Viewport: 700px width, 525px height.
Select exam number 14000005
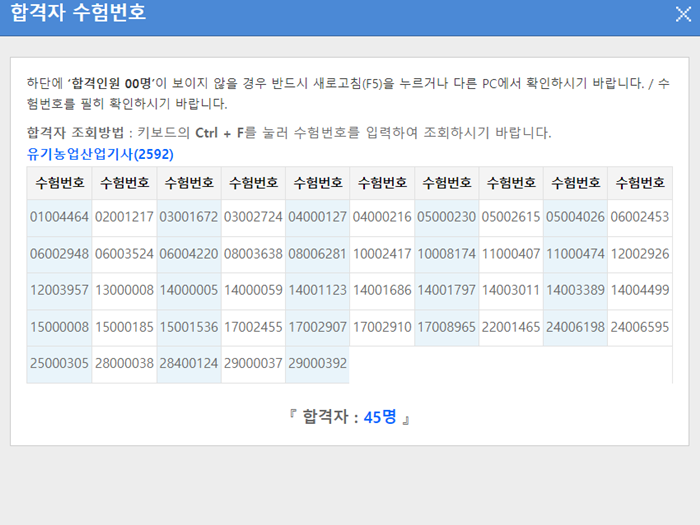[189, 290]
